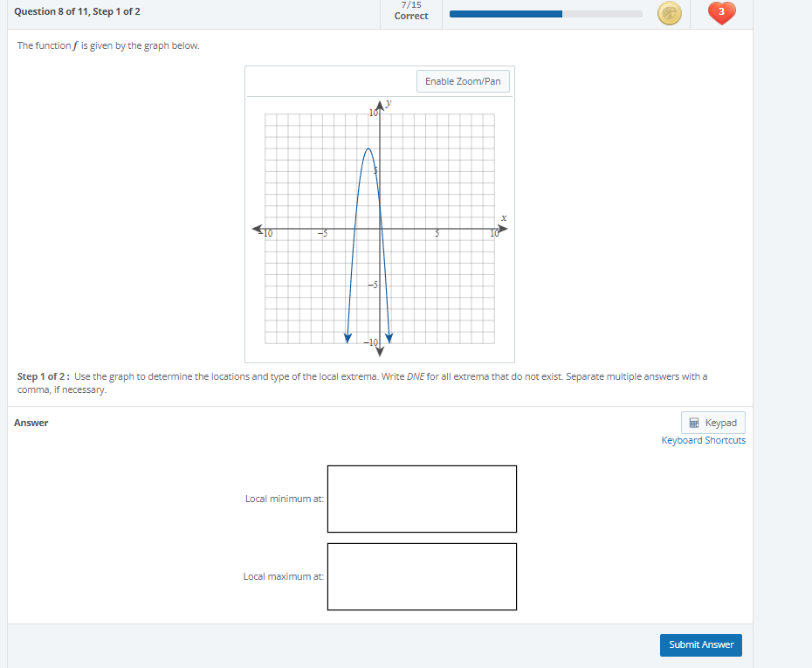Click inside the Local maximum answer box
The width and height of the screenshot is (812, 668).
pyautogui.click(x=422, y=576)
